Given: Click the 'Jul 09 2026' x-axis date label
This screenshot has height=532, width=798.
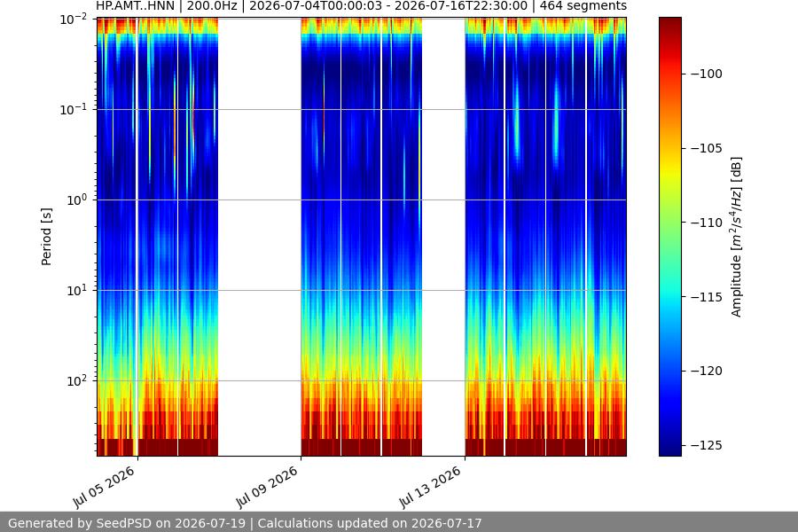Looking at the screenshot, I should [x=267, y=487].
